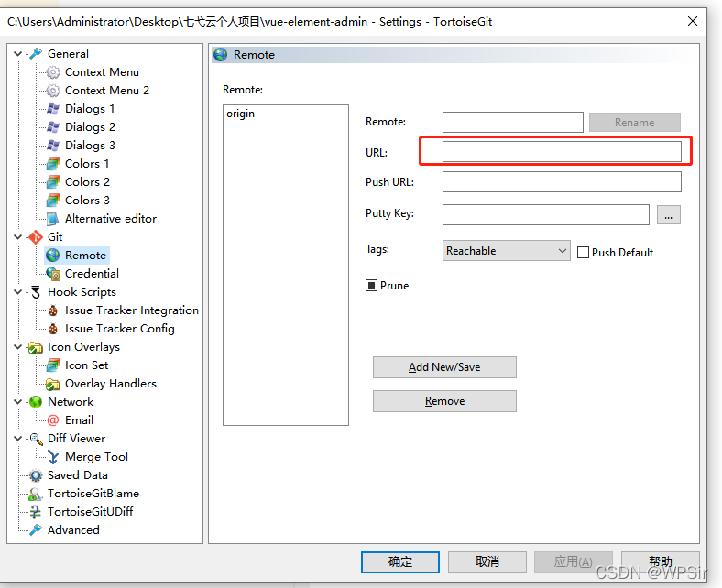This screenshot has width=722, height=588.
Task: Click the Context Menu 2 gear icon
Action: click(53, 91)
